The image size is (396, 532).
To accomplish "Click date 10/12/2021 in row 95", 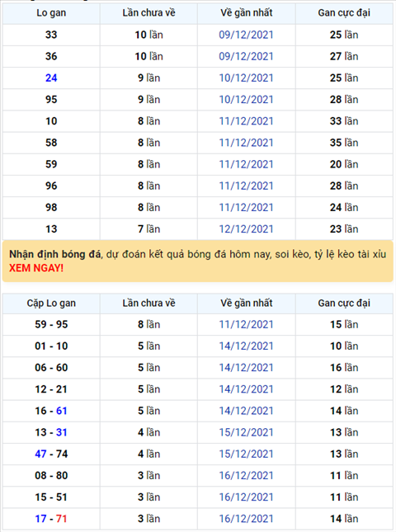I will [x=246, y=100].
